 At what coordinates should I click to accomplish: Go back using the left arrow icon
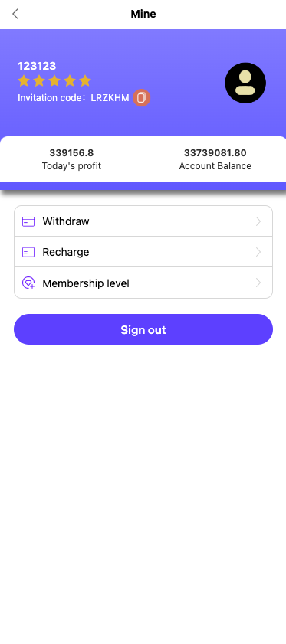click(15, 14)
